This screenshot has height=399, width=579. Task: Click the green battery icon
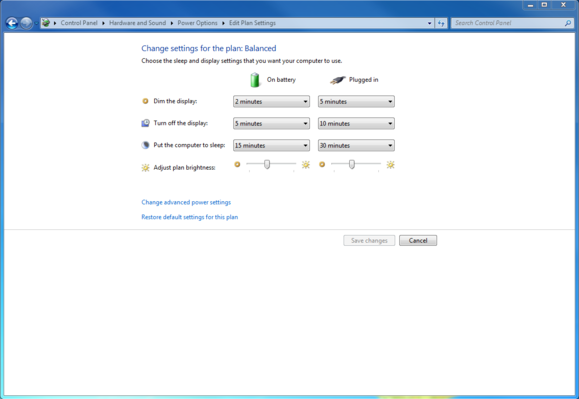pyautogui.click(x=255, y=80)
